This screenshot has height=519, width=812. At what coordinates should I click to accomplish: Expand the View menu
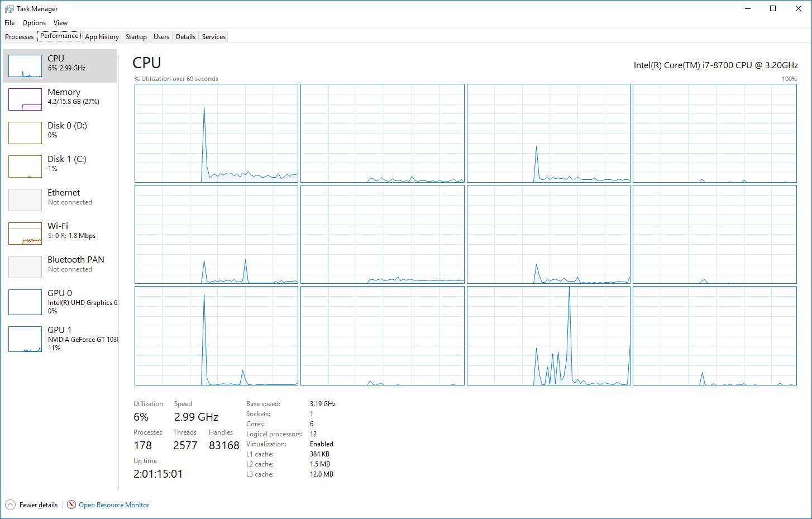(x=60, y=23)
